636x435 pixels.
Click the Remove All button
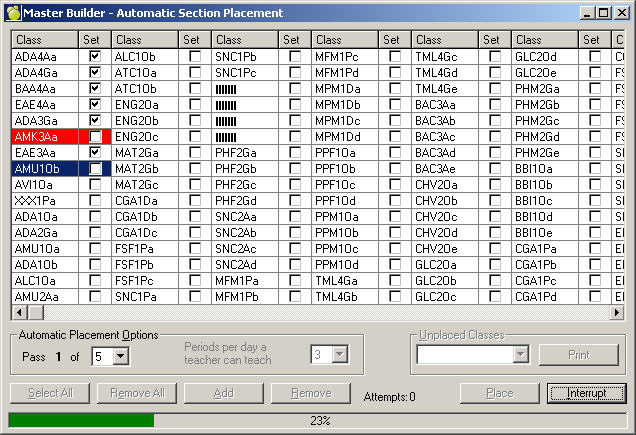(x=137, y=393)
